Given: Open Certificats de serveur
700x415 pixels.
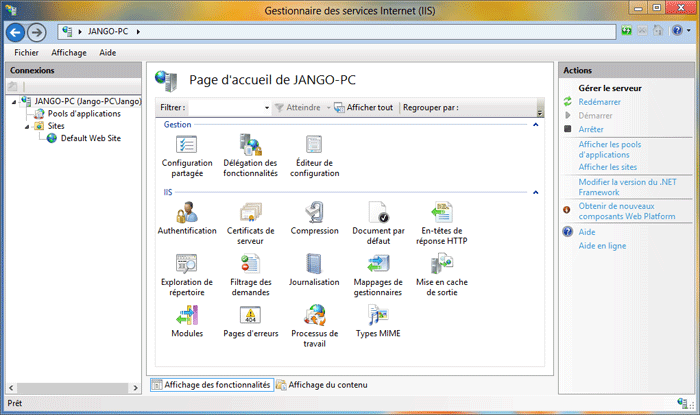Looking at the screenshot, I should tap(250, 223).
